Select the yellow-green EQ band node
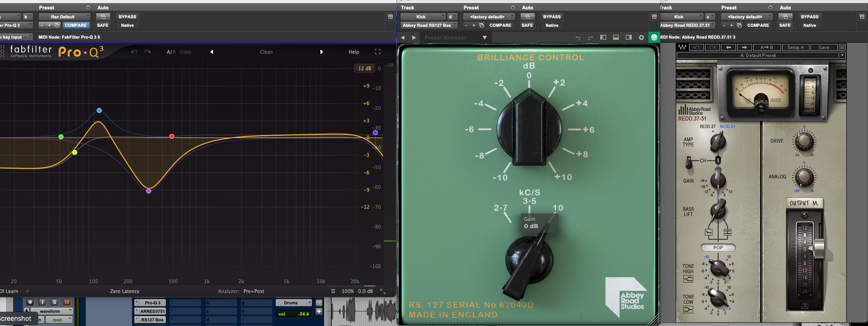Image resolution: width=868 pixels, height=326 pixels. tap(75, 152)
